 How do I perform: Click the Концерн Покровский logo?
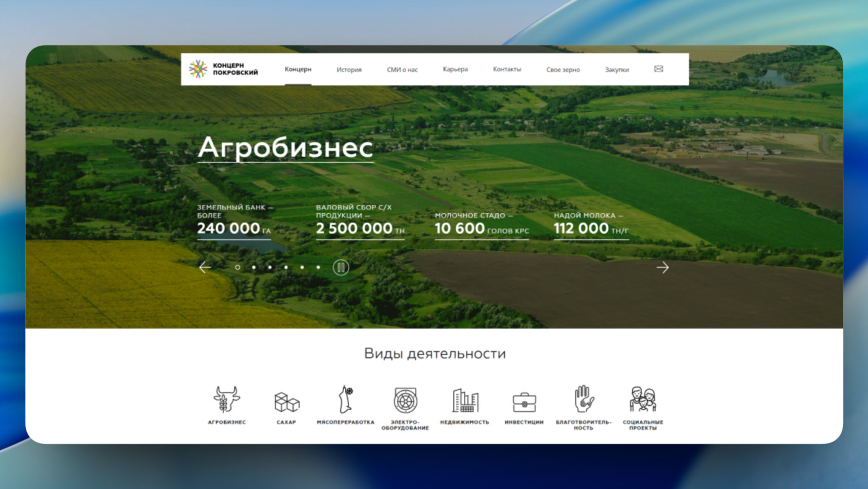(223, 69)
